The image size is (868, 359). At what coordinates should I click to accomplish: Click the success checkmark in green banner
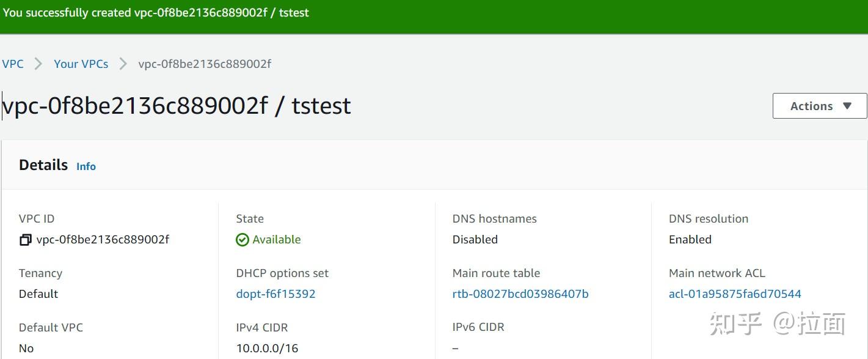click(9, 12)
